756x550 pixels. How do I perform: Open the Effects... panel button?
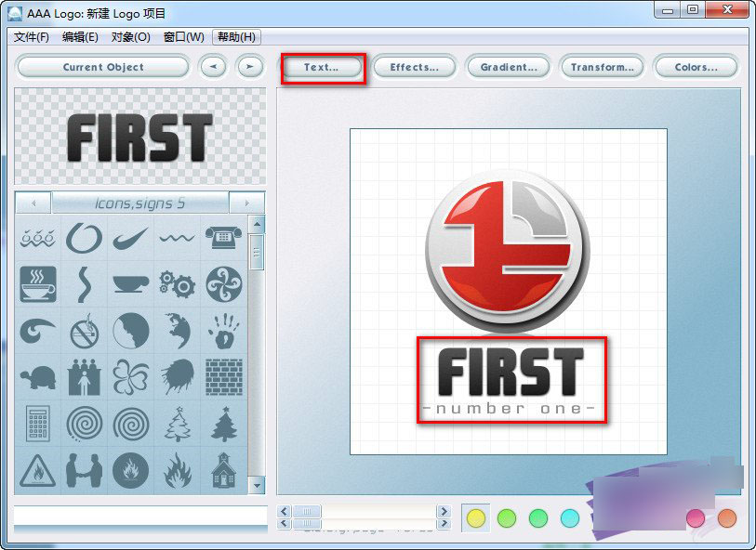[x=414, y=68]
